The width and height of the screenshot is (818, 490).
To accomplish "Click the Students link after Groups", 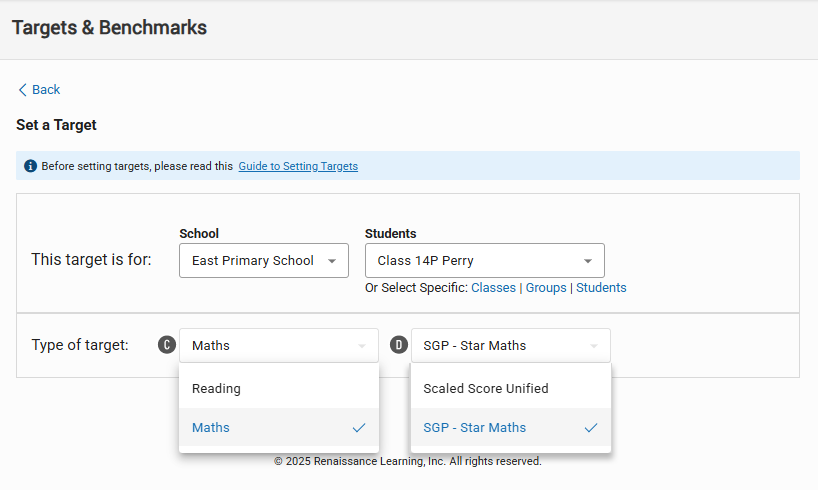I will pos(601,288).
